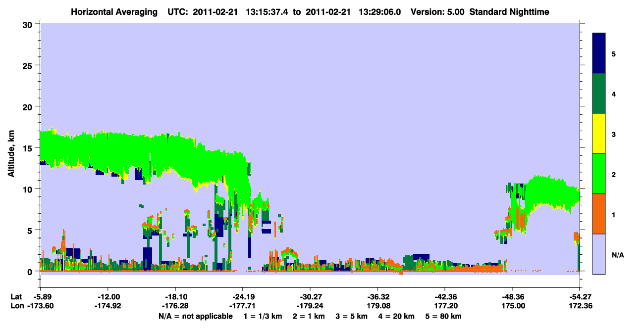Click the y-axis tick label 25
The height and width of the screenshot is (330, 644).
[29, 65]
